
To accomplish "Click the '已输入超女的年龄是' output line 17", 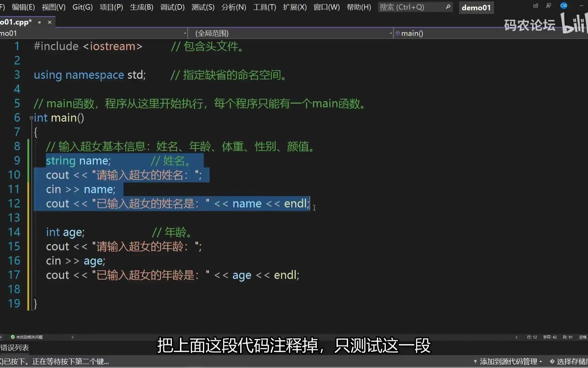I will click(173, 275).
